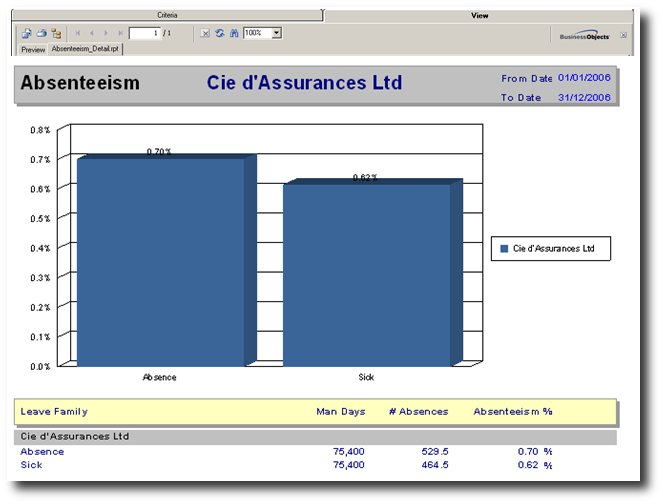Image resolution: width=663 pixels, height=504 pixels.
Task: Click the Stop loading icon
Action: coord(205,33)
